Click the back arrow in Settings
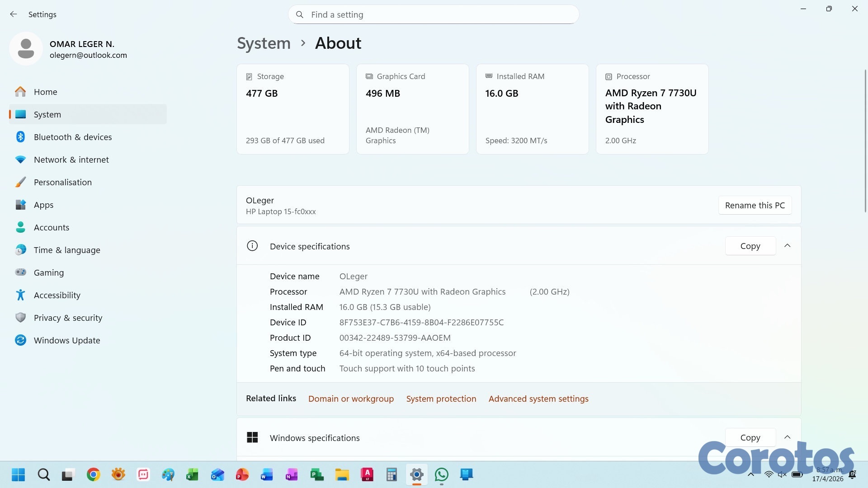This screenshot has width=868, height=488. pos(14,14)
